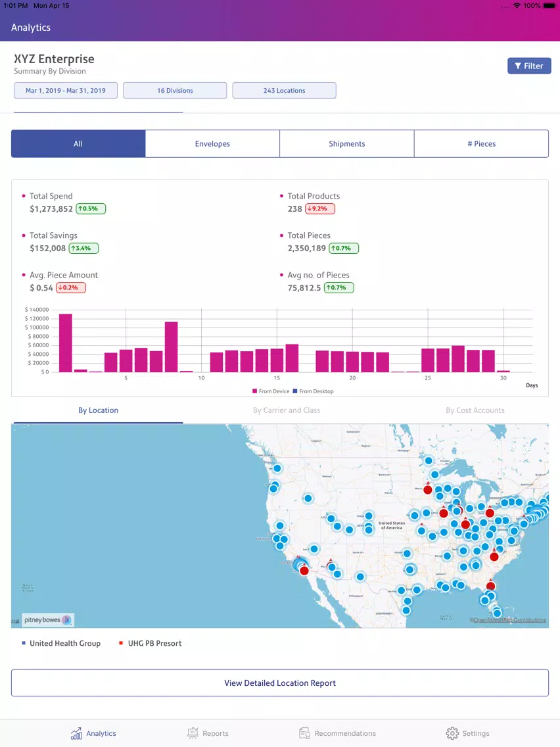This screenshot has width=560, height=747.
Task: Click the Total Spend value $1,273,852
Action: click(51, 208)
